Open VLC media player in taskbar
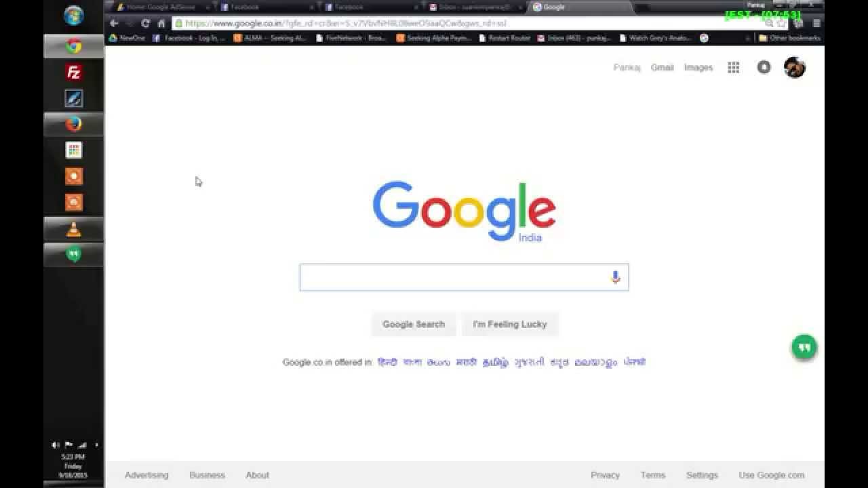The width and height of the screenshot is (868, 488). (x=74, y=229)
